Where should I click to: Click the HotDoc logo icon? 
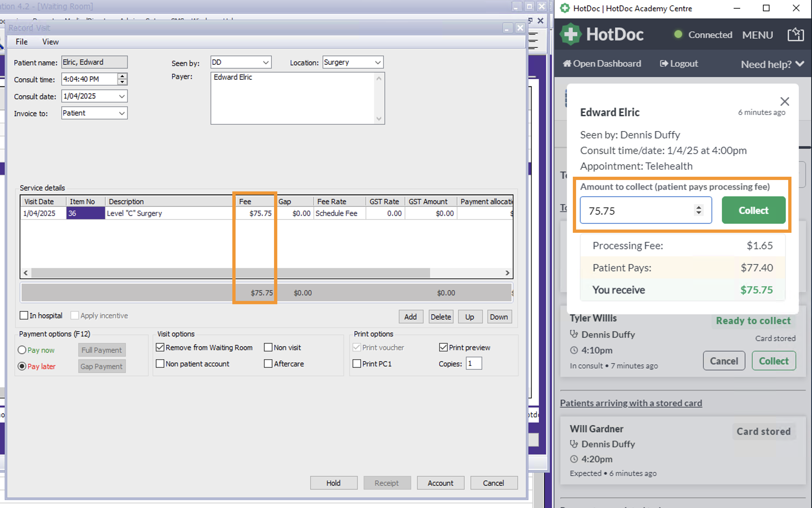570,34
